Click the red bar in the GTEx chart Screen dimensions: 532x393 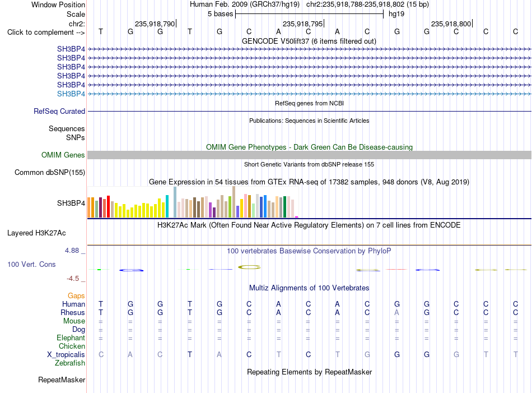[x=108, y=206]
